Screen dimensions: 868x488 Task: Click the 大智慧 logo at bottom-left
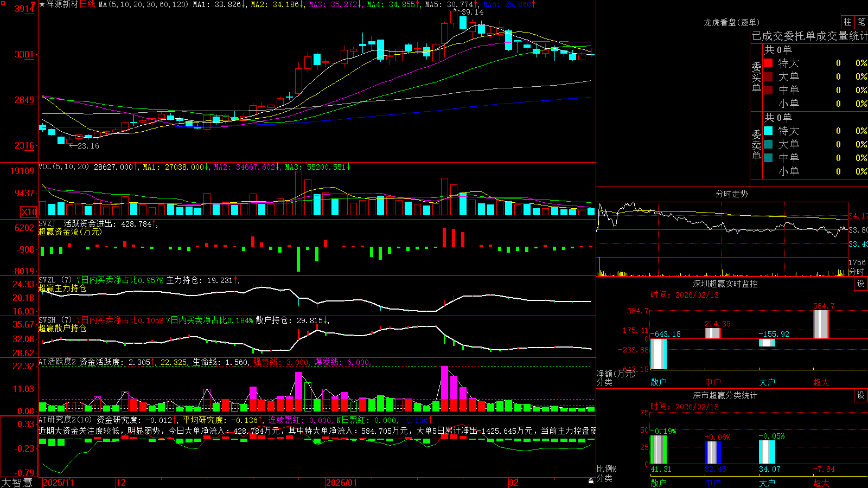(x=17, y=483)
